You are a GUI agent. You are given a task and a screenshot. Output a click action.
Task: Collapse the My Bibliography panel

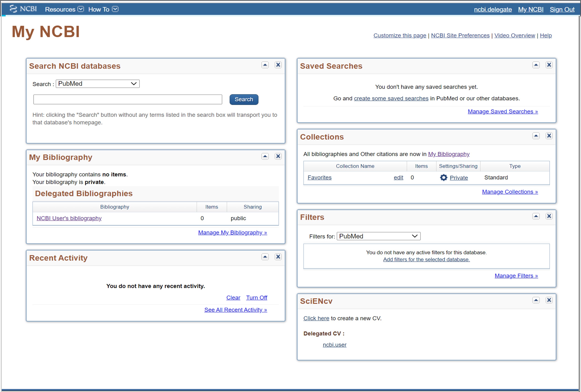click(x=265, y=156)
